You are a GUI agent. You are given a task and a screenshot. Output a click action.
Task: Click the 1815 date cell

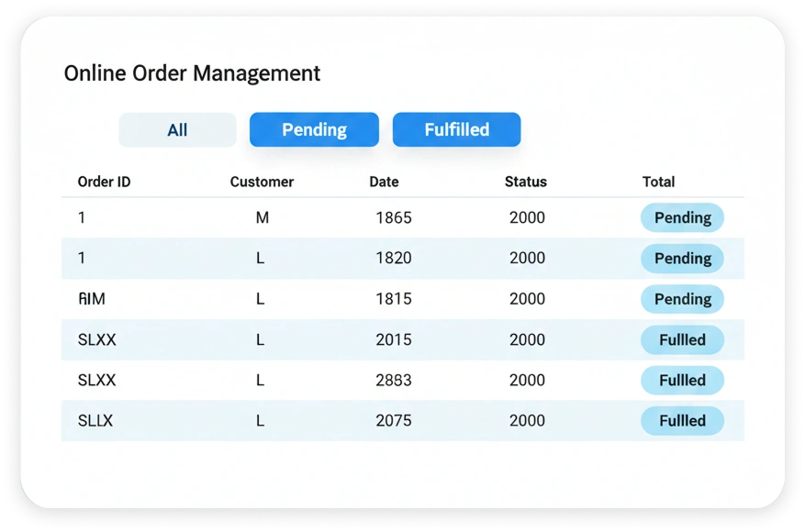[394, 299]
